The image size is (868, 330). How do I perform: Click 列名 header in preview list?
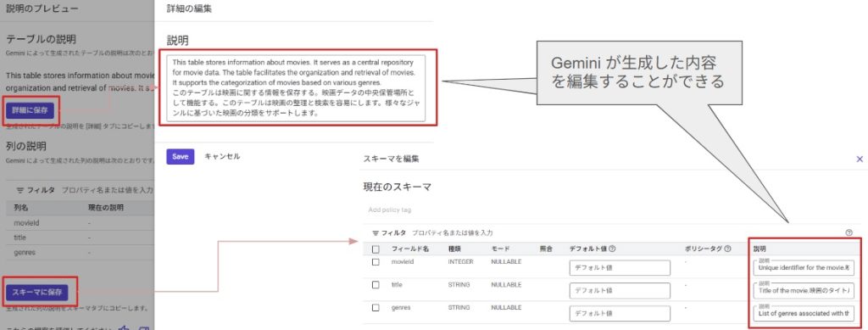pyautogui.click(x=20, y=208)
